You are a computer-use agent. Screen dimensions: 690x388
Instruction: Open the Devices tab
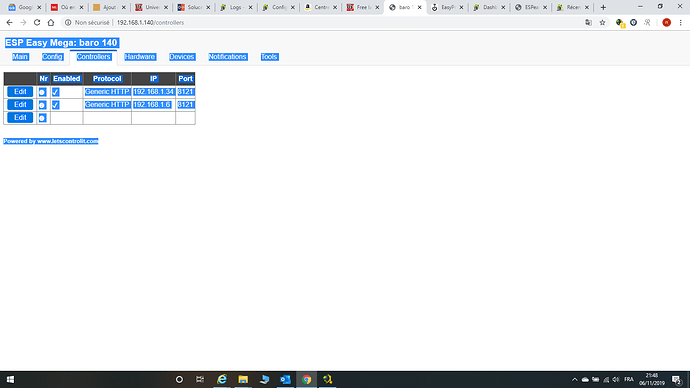[182, 57]
